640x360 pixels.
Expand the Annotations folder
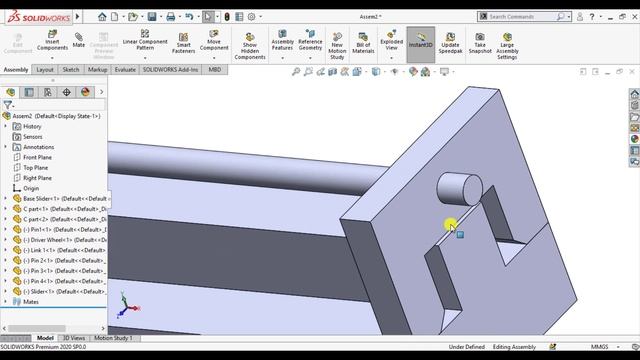tap(5, 147)
